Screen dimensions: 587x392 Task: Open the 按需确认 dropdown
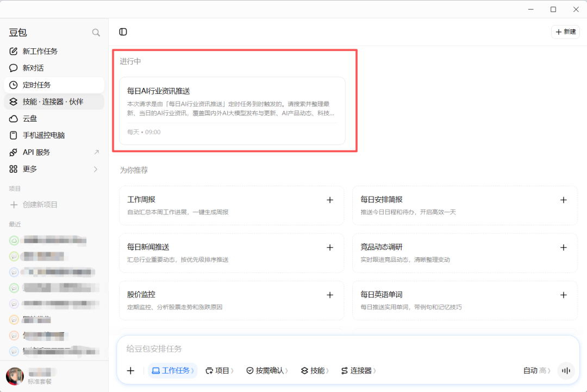click(267, 371)
